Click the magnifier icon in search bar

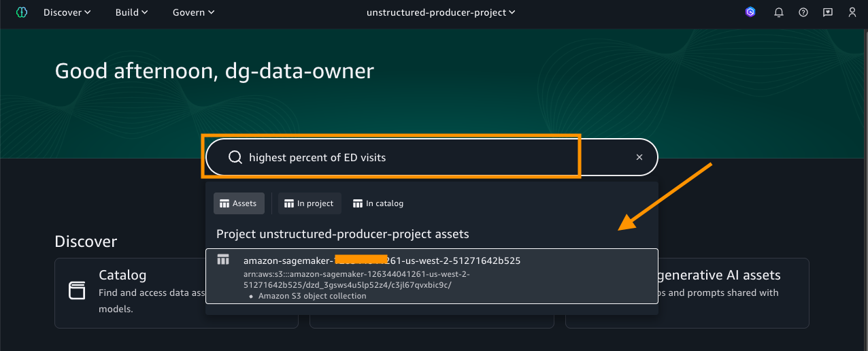tap(235, 157)
